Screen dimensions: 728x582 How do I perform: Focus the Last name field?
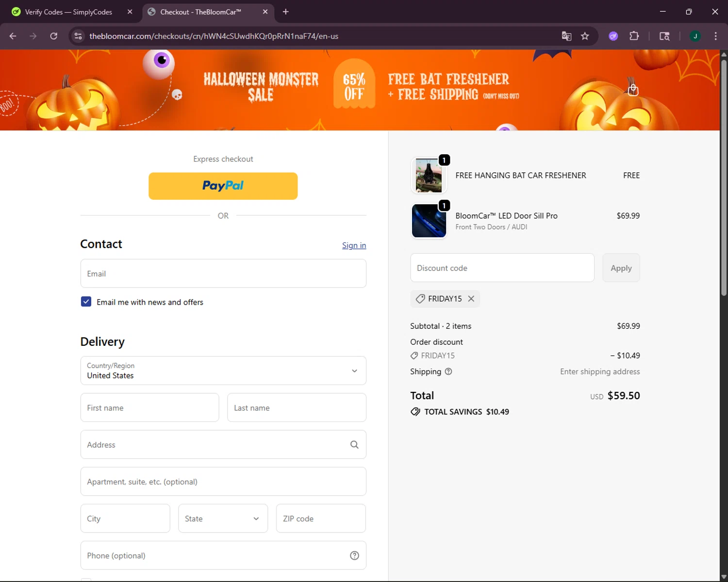(x=297, y=408)
